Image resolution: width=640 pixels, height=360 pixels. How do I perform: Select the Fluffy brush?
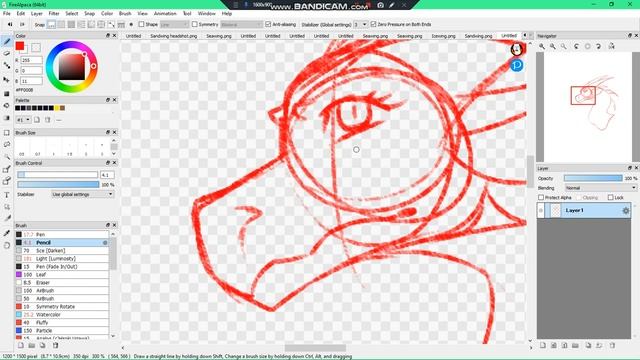click(62, 322)
